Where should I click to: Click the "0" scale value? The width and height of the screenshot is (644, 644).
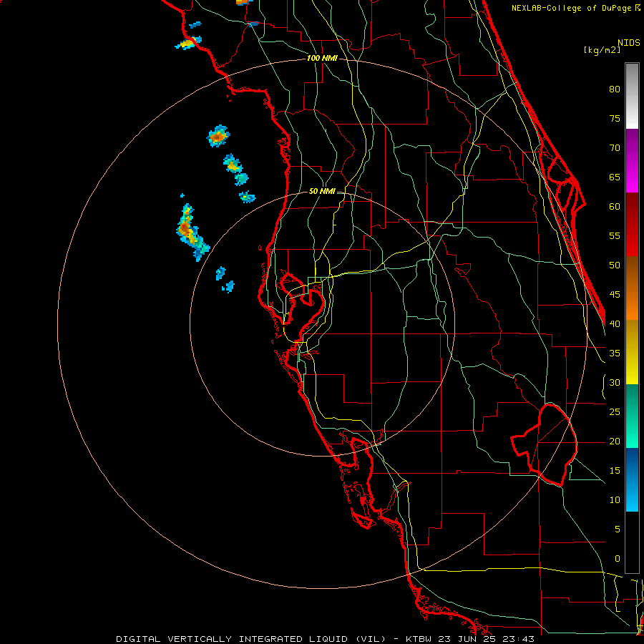618,559
